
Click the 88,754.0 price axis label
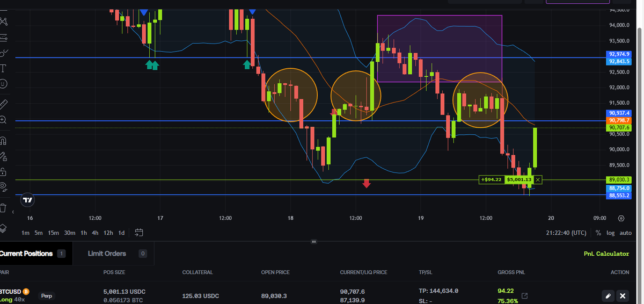point(619,189)
